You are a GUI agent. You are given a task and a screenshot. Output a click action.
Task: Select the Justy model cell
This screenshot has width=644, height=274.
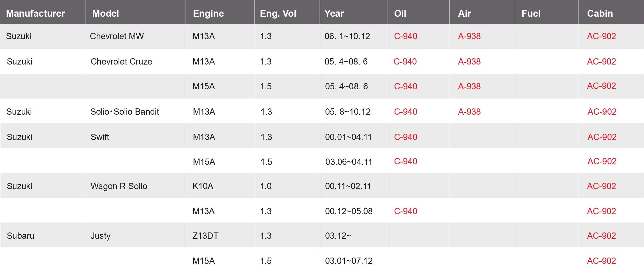pos(101,236)
